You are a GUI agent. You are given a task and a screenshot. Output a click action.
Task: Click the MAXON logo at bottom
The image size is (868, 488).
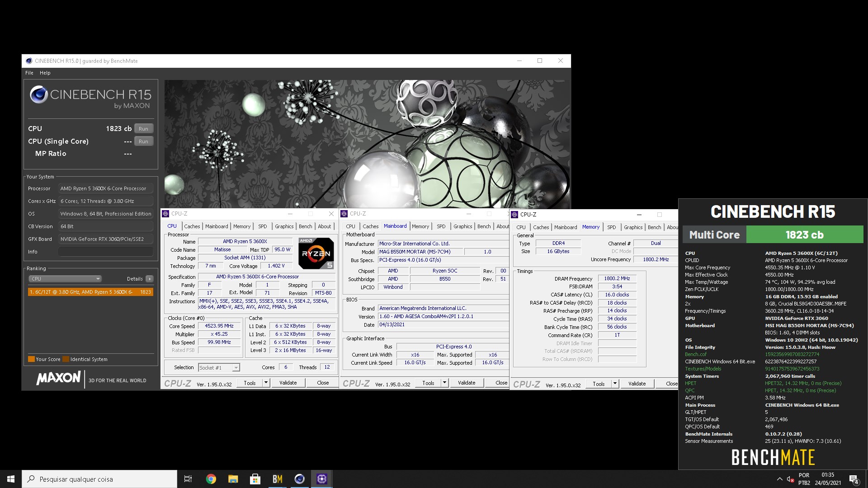point(59,378)
